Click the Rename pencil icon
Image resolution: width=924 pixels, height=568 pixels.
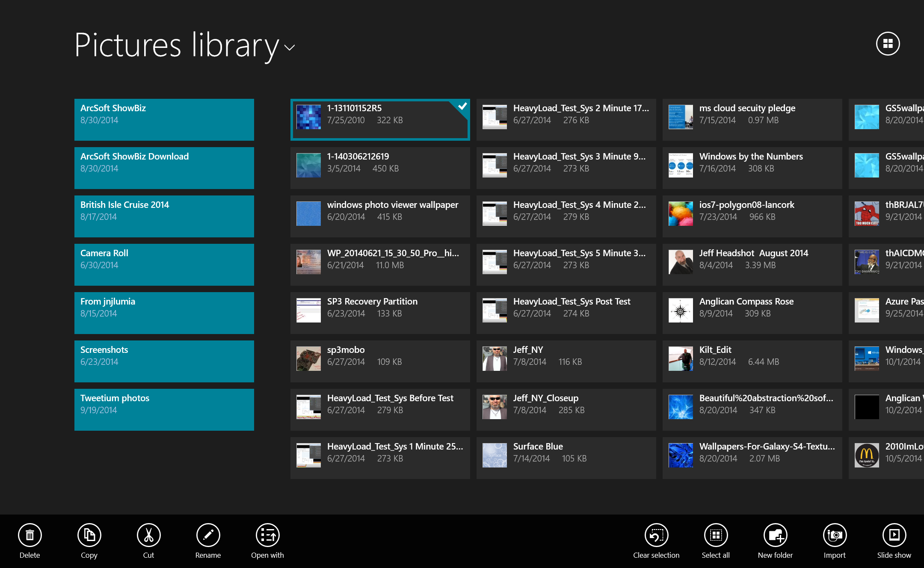click(208, 535)
